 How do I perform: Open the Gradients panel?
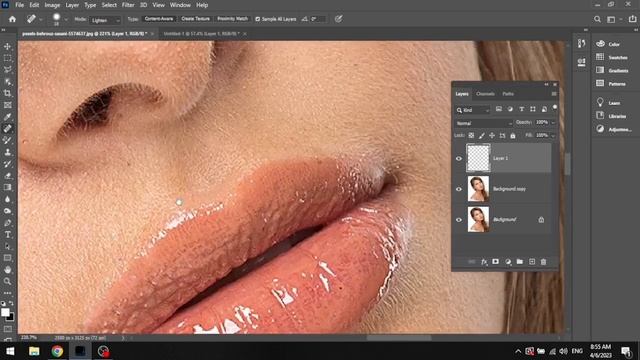tap(612, 71)
